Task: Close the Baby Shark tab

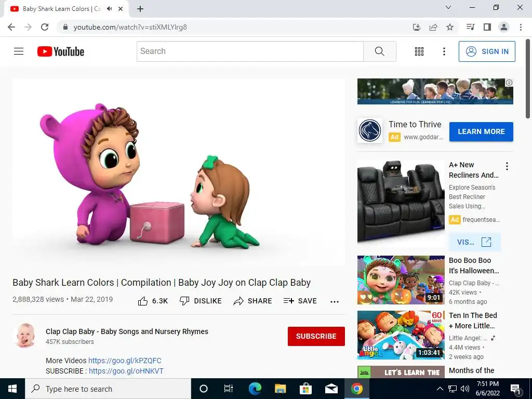Action: point(121,9)
